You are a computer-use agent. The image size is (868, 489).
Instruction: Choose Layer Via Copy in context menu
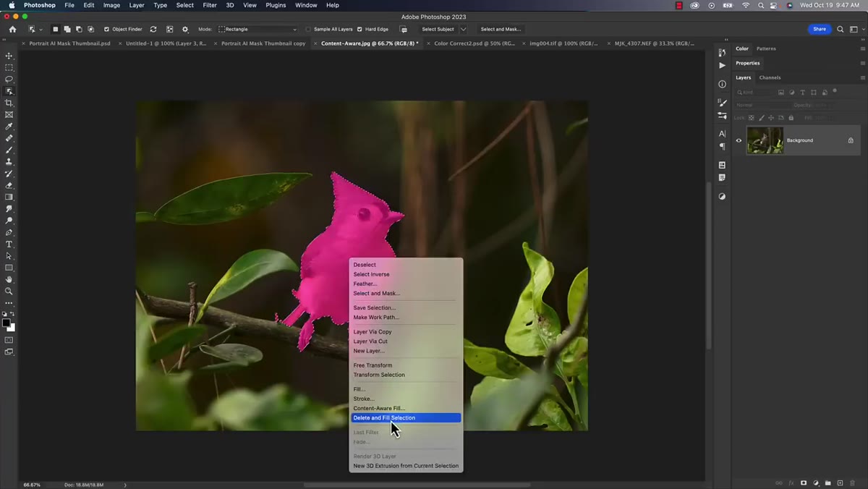pos(373,331)
